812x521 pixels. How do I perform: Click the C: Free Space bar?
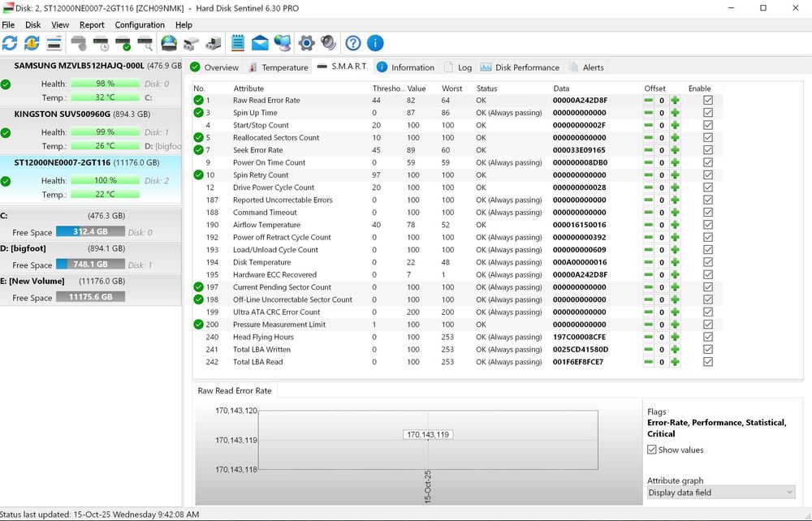pos(90,232)
